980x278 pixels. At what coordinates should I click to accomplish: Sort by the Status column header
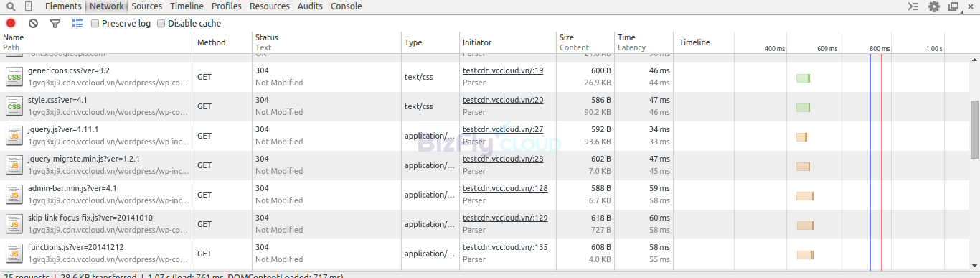267,37
